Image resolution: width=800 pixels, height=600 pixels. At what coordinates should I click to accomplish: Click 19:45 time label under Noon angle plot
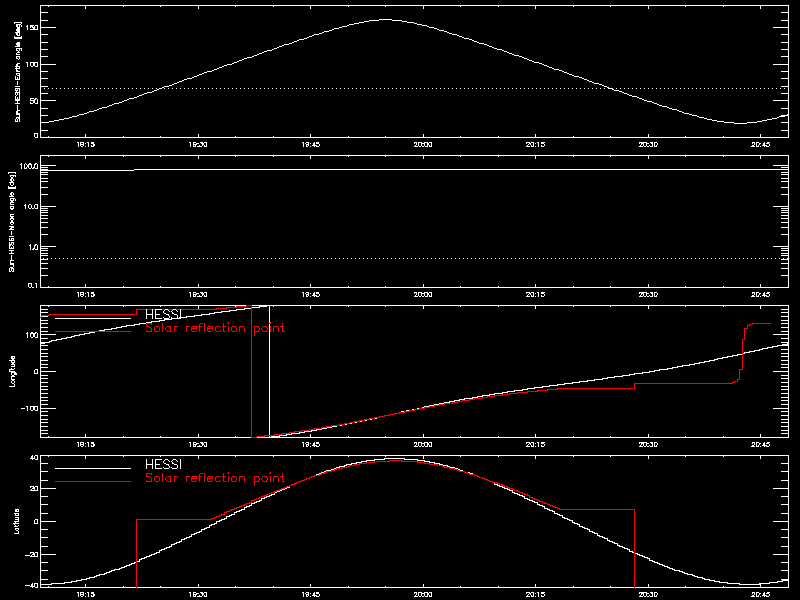[310, 294]
